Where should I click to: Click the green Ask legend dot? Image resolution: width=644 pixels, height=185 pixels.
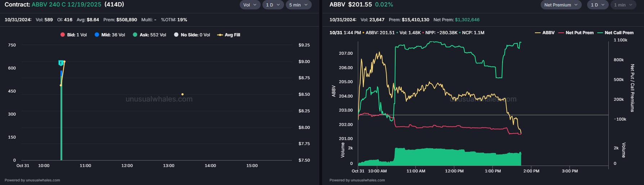tap(135, 35)
